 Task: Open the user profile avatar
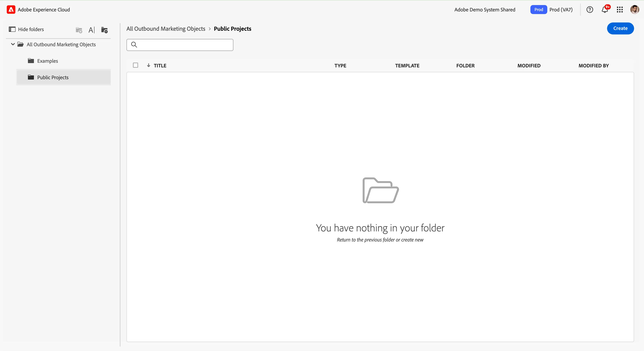coord(634,10)
